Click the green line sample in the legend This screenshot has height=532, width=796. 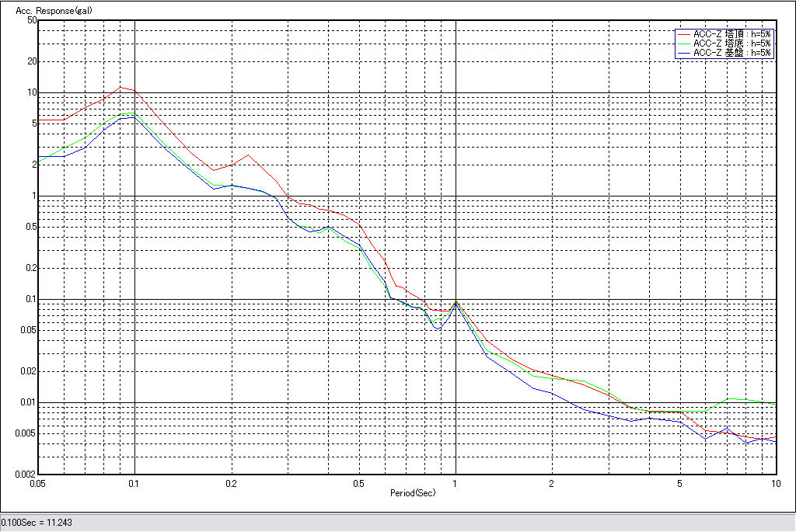tap(683, 43)
